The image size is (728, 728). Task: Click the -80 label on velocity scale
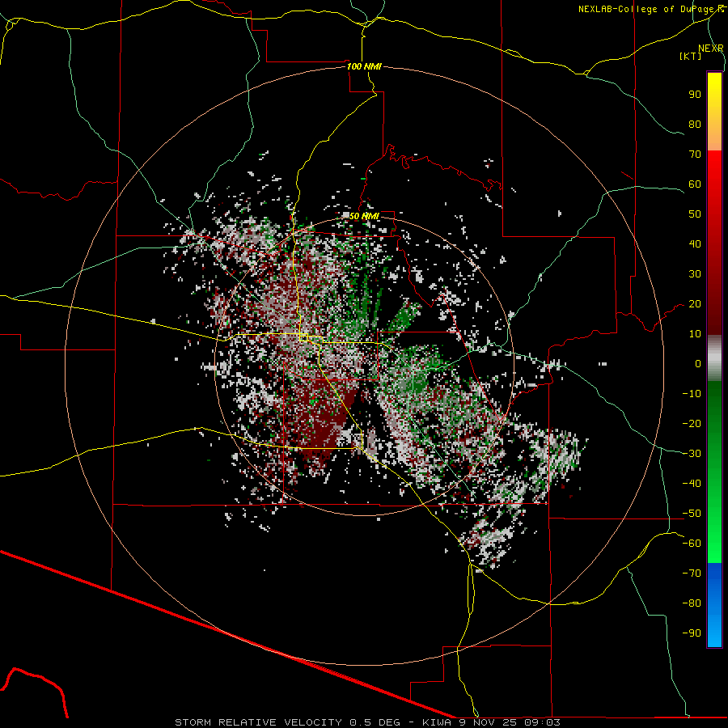click(692, 603)
